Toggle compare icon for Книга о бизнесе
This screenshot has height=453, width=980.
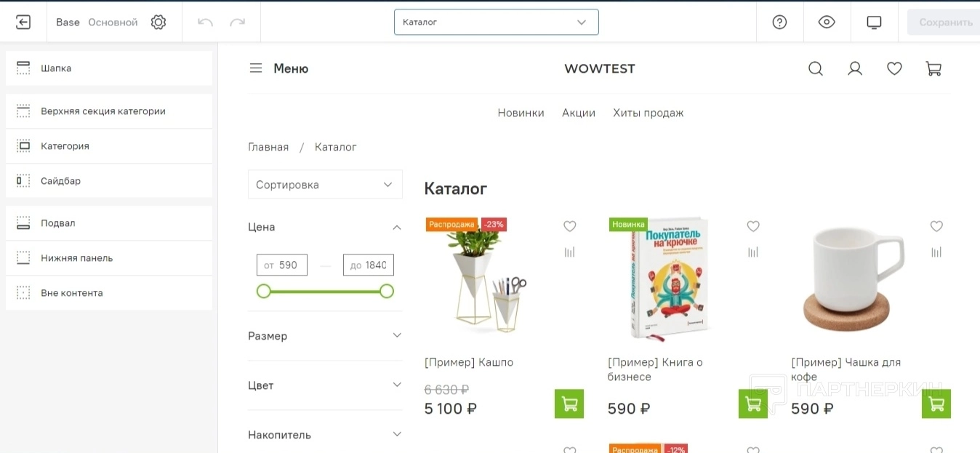click(753, 252)
